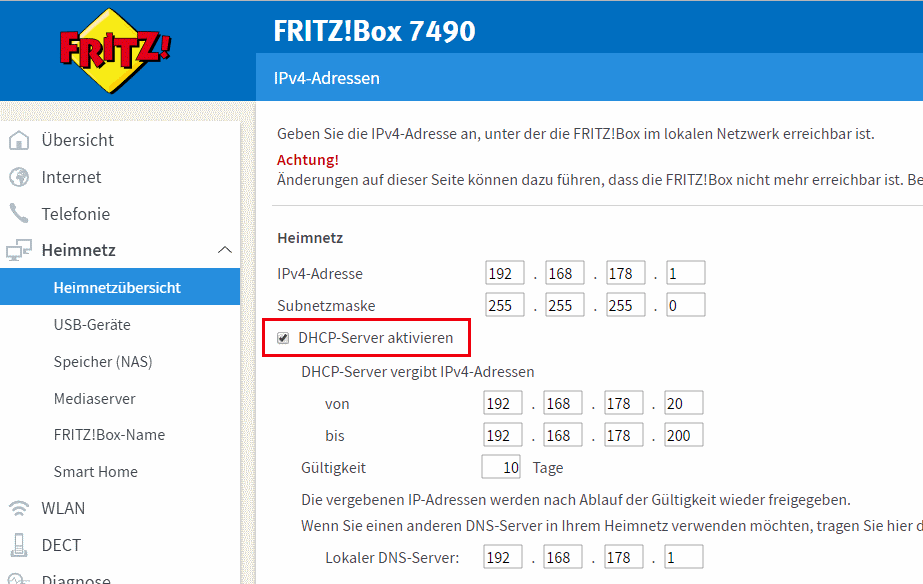Click the Übersicht house icon
This screenshot has width=923, height=584.
(x=19, y=140)
